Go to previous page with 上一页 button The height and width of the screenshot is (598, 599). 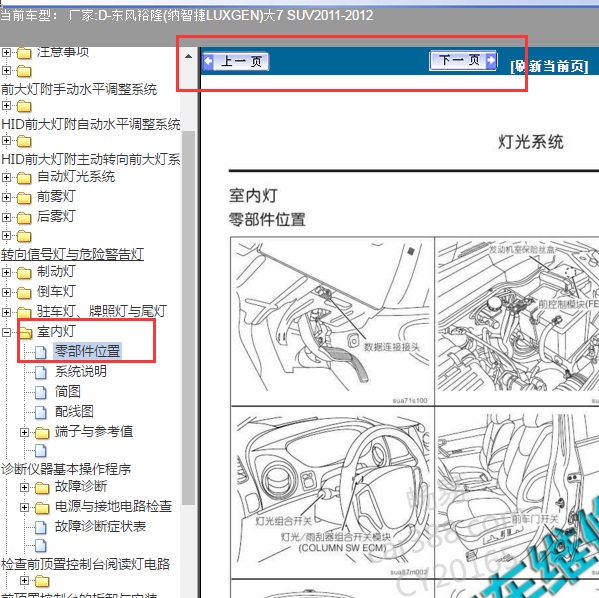[x=236, y=61]
